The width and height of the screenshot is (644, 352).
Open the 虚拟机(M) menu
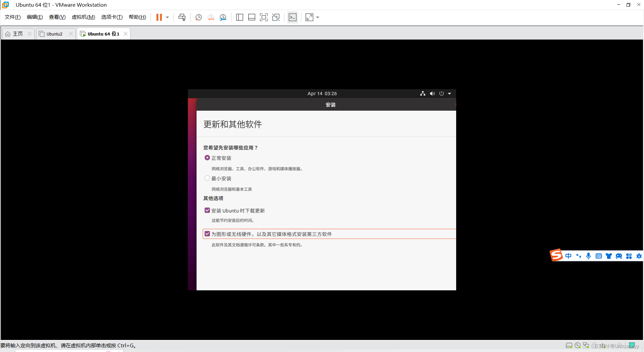point(84,17)
